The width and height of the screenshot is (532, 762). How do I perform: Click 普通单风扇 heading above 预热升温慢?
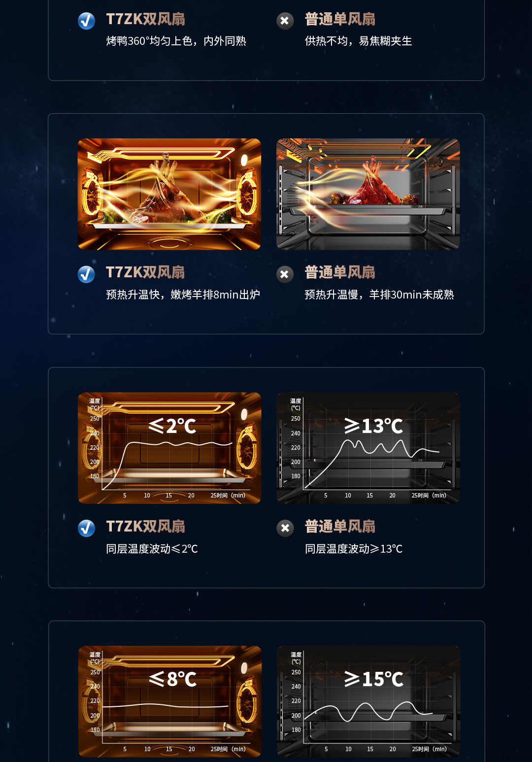coord(340,272)
